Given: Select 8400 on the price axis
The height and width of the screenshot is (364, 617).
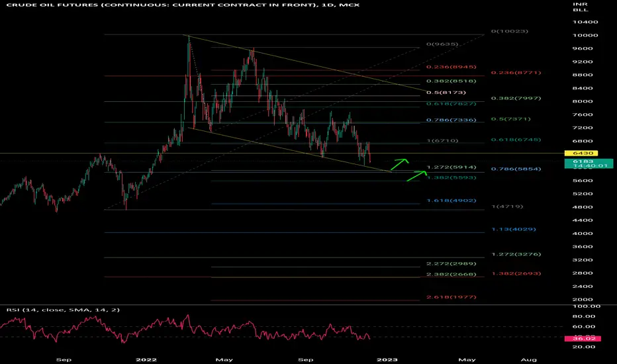Looking at the screenshot, I should pos(583,88).
